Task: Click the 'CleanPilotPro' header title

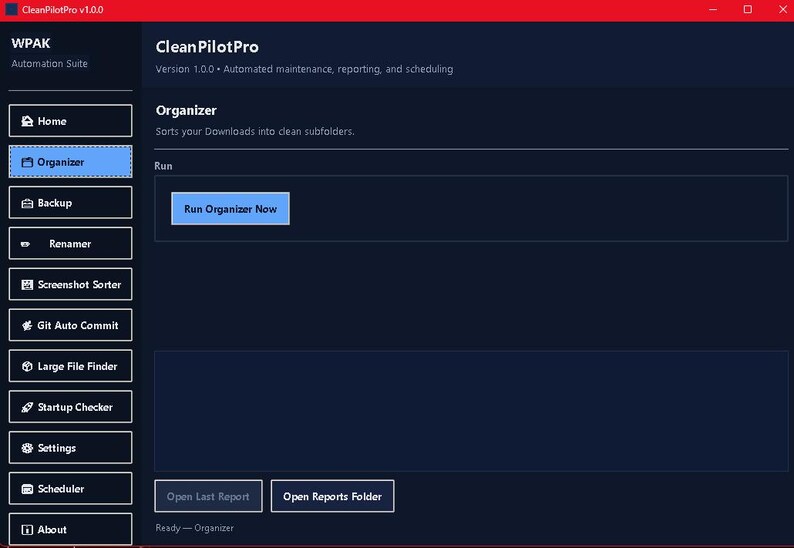Action: click(x=207, y=47)
